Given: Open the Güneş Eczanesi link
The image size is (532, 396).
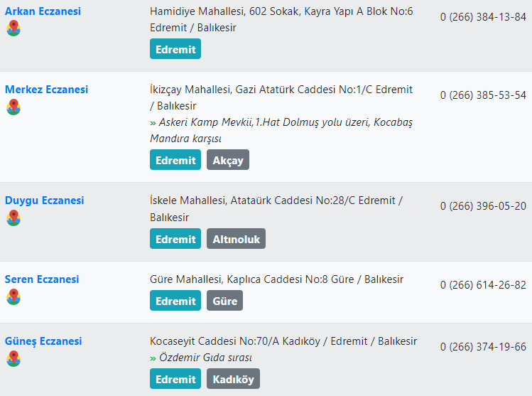Looking at the screenshot, I should pyautogui.click(x=43, y=341).
